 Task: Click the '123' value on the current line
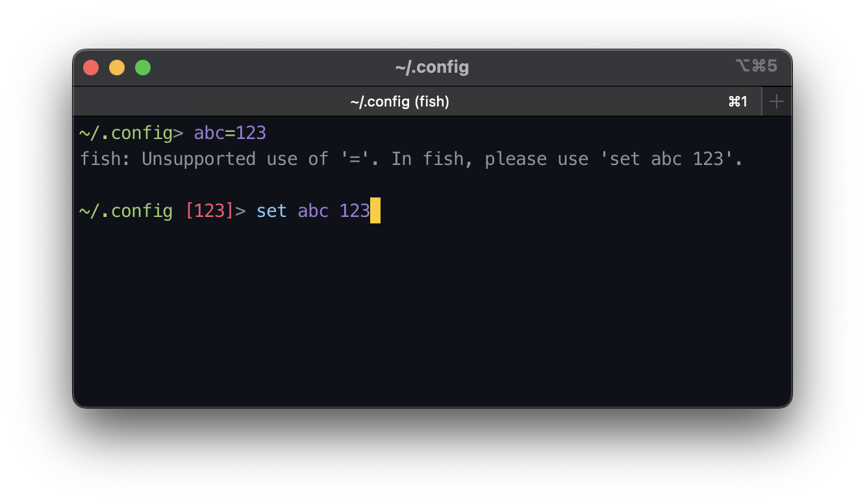(x=355, y=210)
